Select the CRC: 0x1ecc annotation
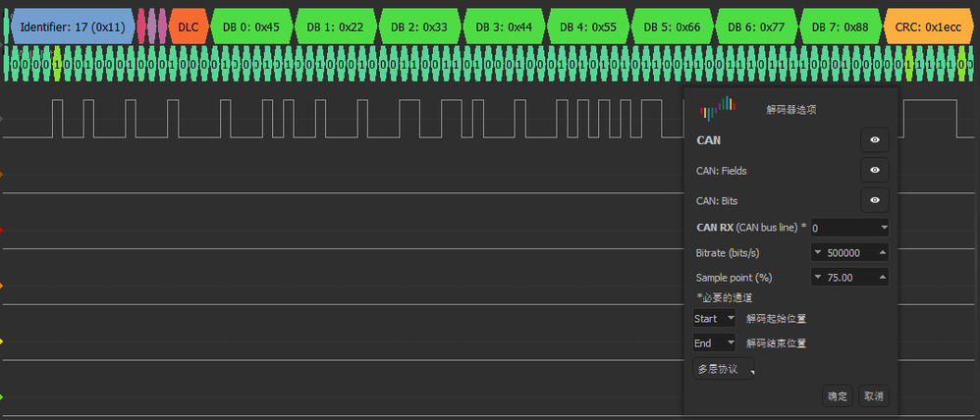 (928, 26)
